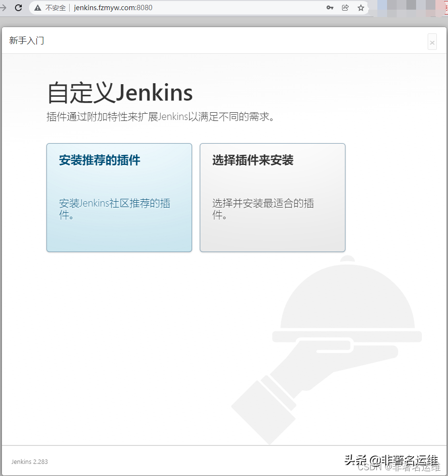Click the "新手入门" header title
The image size is (448, 476).
point(27,41)
